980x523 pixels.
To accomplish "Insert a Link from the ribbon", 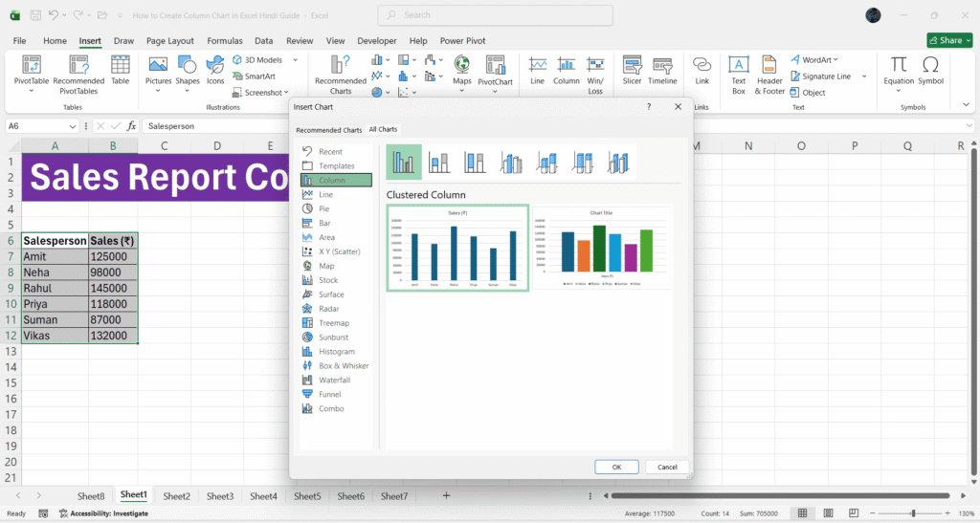I will (702, 70).
